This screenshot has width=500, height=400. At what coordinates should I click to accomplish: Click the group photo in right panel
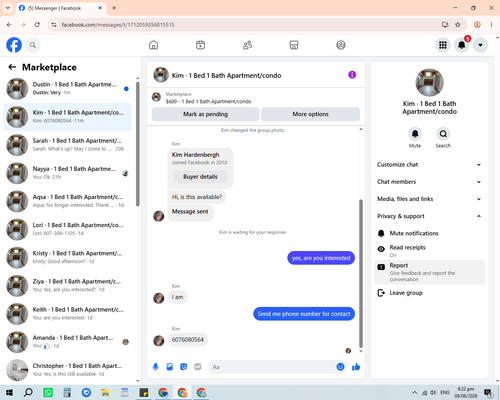tap(429, 83)
